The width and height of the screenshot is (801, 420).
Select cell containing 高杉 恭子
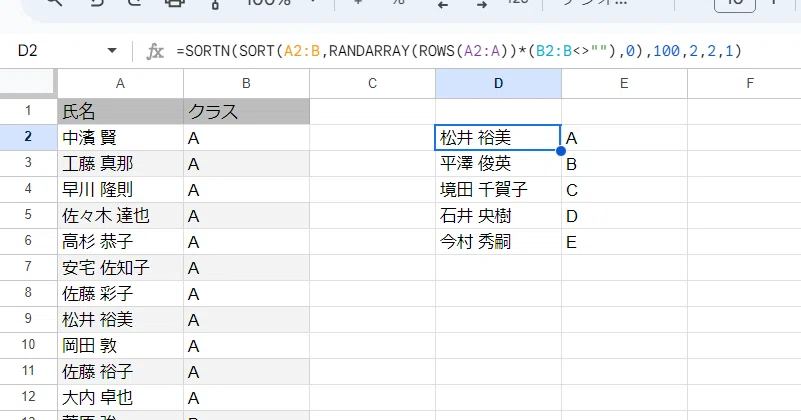120,241
